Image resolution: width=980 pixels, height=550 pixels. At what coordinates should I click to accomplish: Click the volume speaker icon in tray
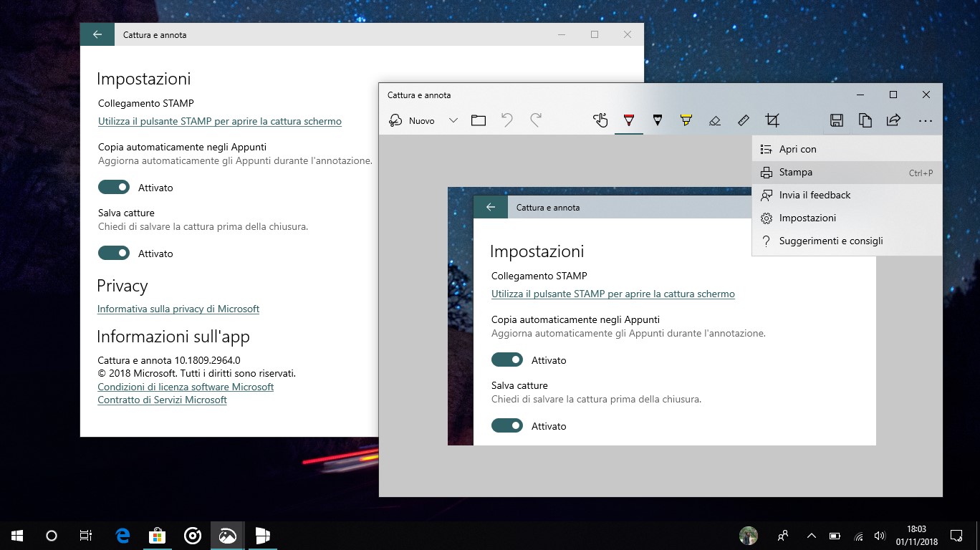(880, 535)
